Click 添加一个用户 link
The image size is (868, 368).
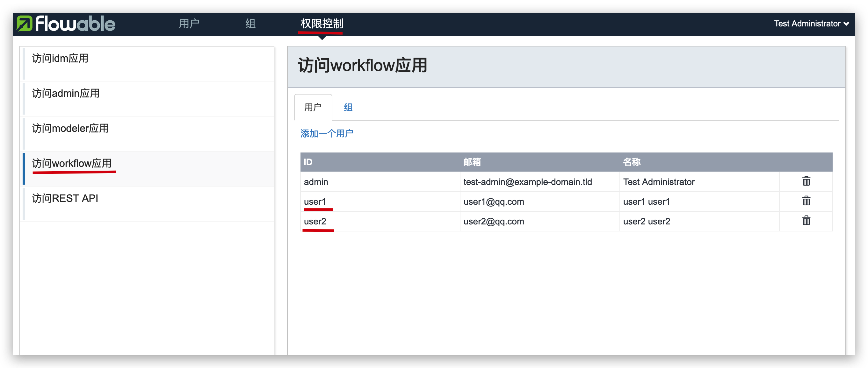327,133
